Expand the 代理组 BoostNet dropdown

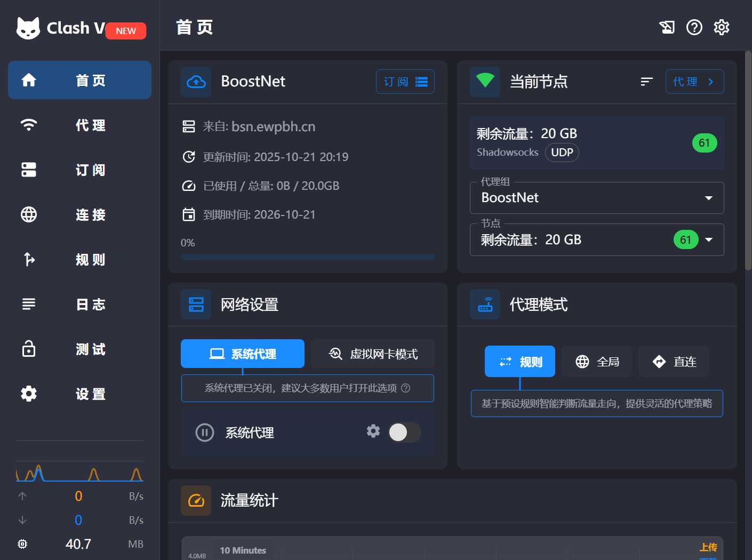[708, 198]
